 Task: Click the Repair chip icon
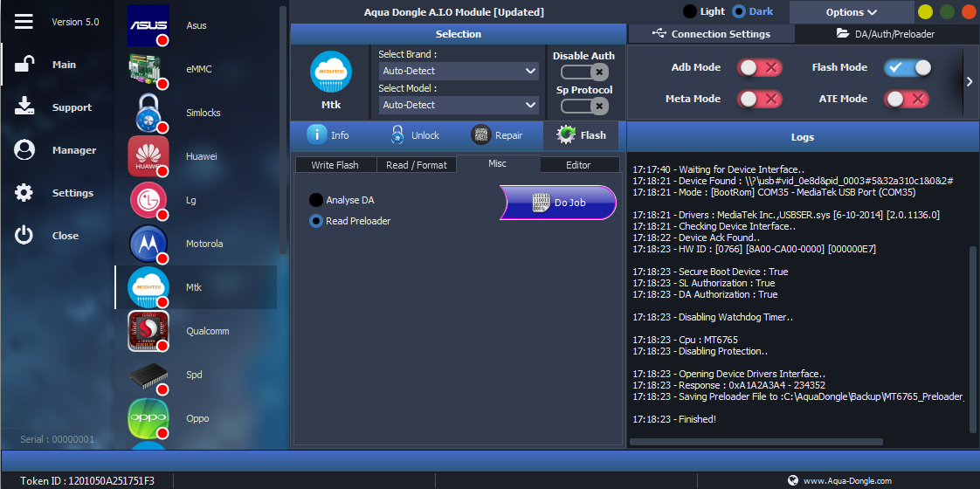click(x=481, y=134)
